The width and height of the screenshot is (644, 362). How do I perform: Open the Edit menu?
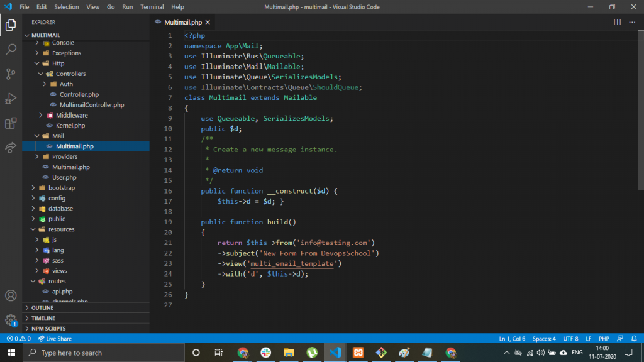(x=41, y=6)
